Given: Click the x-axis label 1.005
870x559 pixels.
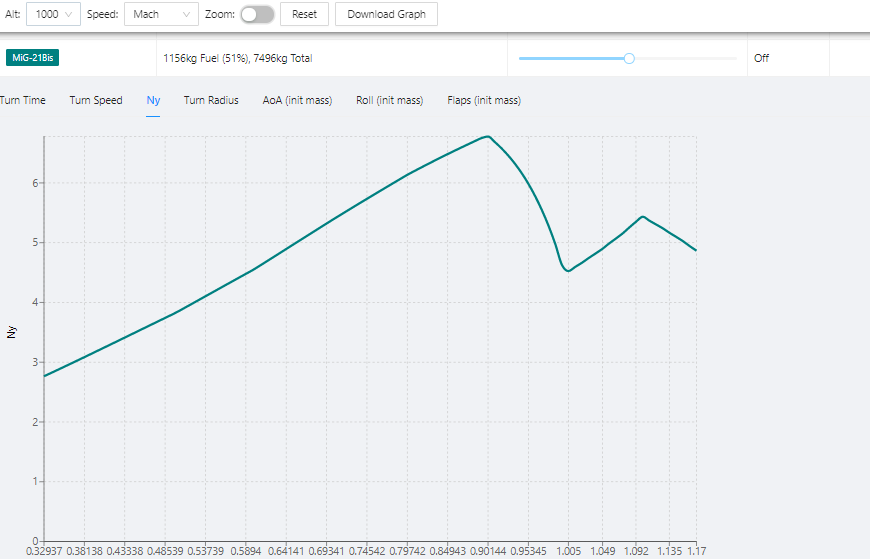Looking at the screenshot, I should pyautogui.click(x=569, y=551).
